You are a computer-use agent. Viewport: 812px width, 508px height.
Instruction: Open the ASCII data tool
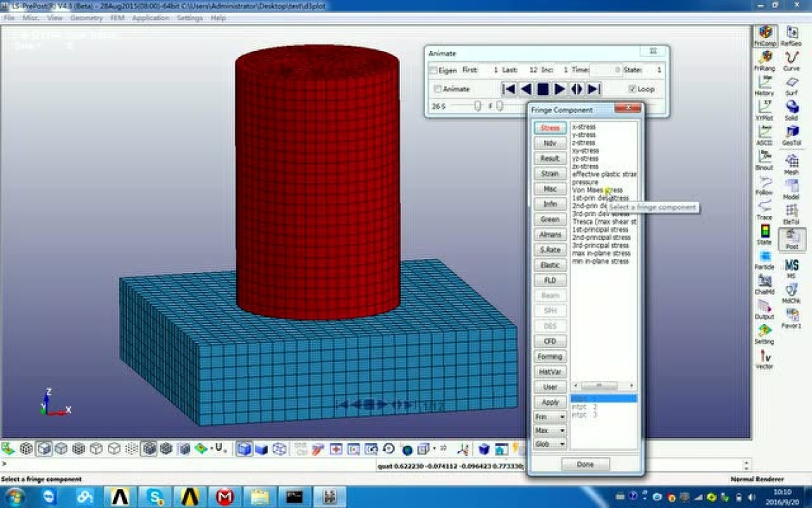coord(764,134)
